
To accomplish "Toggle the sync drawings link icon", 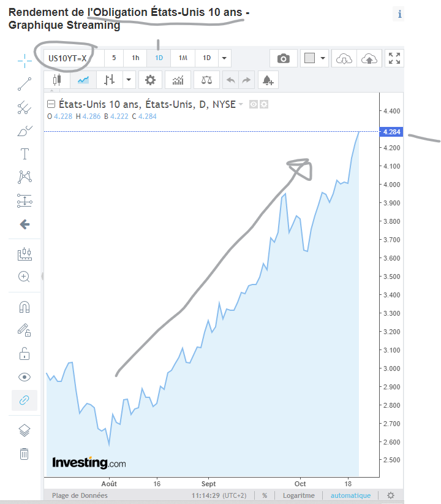I will coord(24,400).
